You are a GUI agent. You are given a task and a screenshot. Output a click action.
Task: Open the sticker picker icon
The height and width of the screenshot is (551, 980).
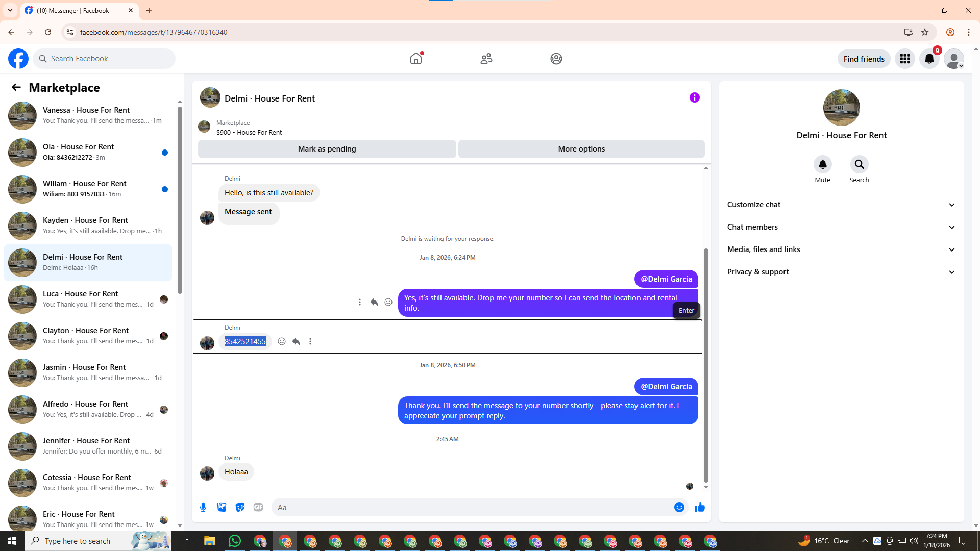[x=240, y=507]
